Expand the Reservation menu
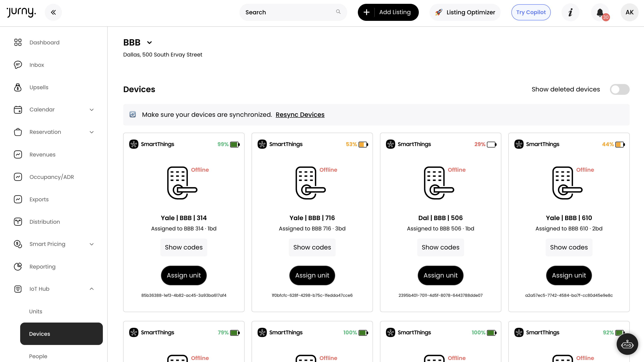This screenshot has width=644, height=362. tap(91, 132)
